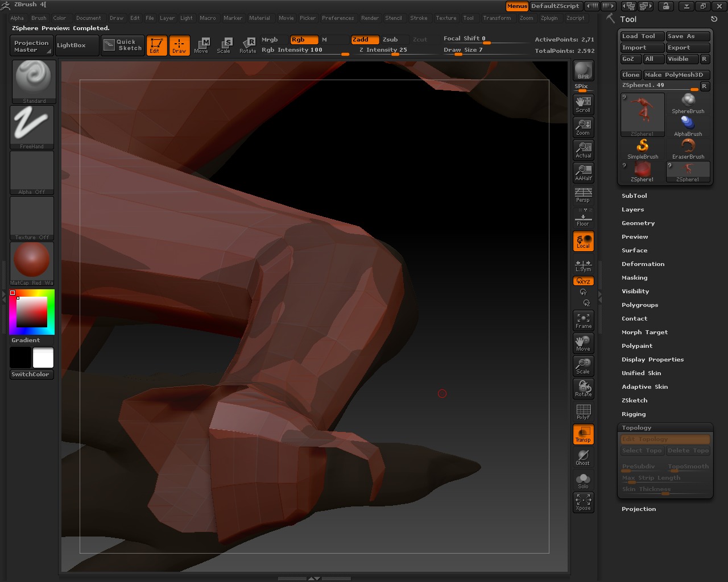Viewport: 728px width, 582px height.
Task: Click the AAHalf zoom icon
Action: coord(583,172)
